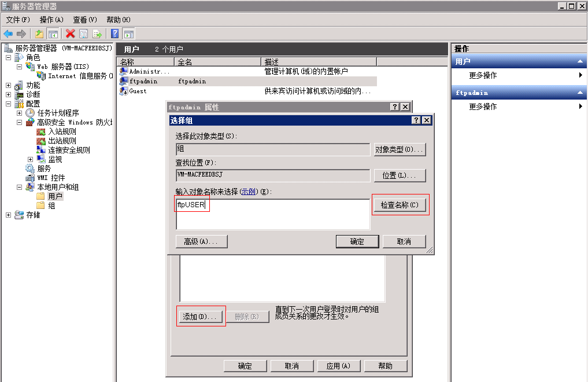The width and height of the screenshot is (588, 382).
Task: Click 取消 in ftpadmin Properties dialog
Action: pos(292,366)
